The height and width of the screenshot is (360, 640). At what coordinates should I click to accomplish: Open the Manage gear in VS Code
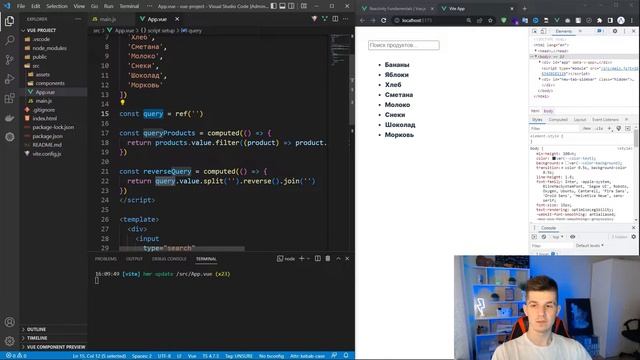9,341
